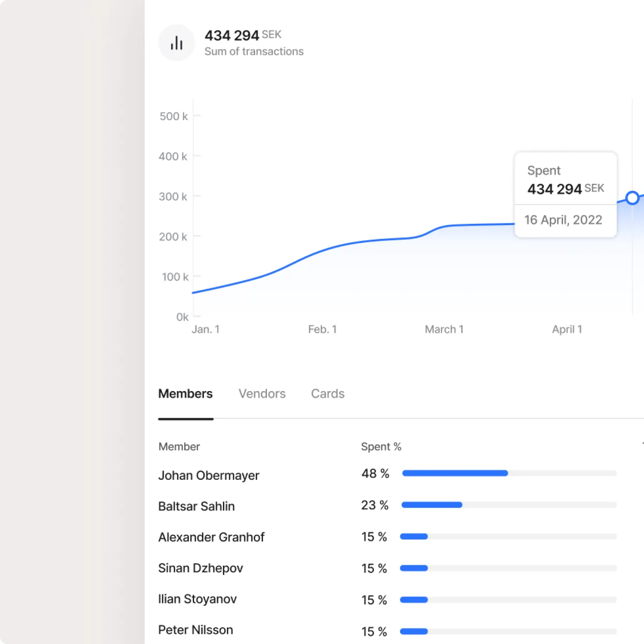Viewport: 644px width, 644px height.
Task: Click the Spent tooltip card
Action: [565, 194]
